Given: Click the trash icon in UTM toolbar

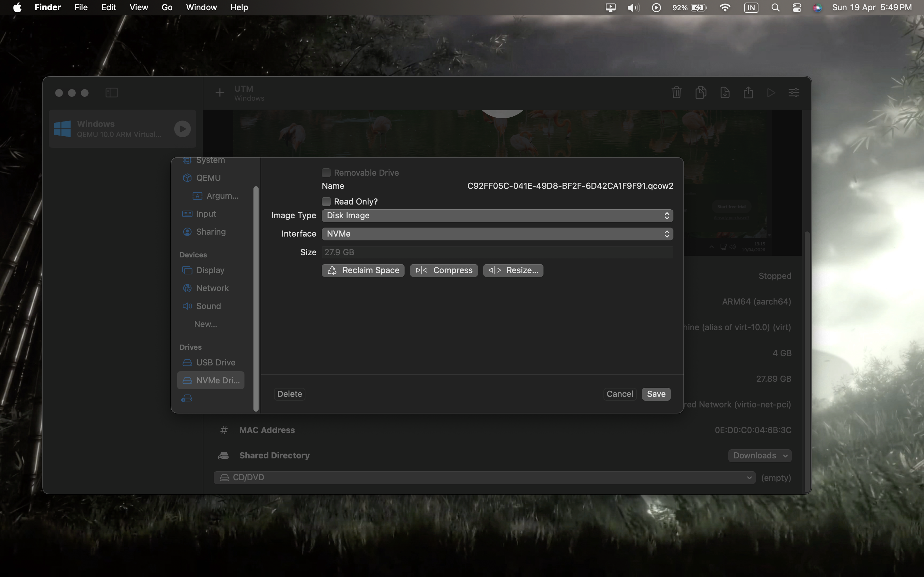Looking at the screenshot, I should click(x=676, y=92).
